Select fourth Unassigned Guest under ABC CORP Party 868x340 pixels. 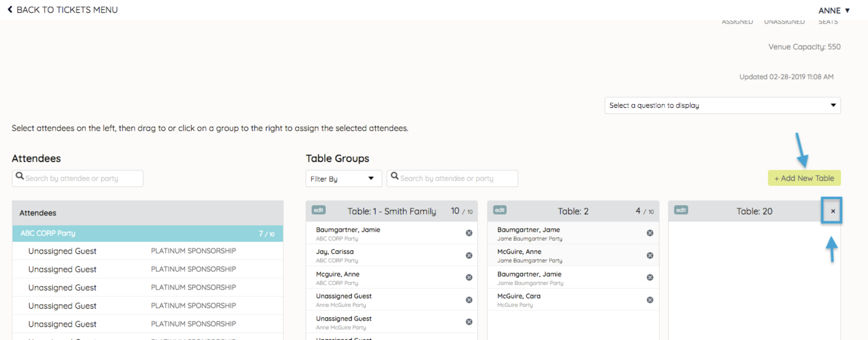148,306
